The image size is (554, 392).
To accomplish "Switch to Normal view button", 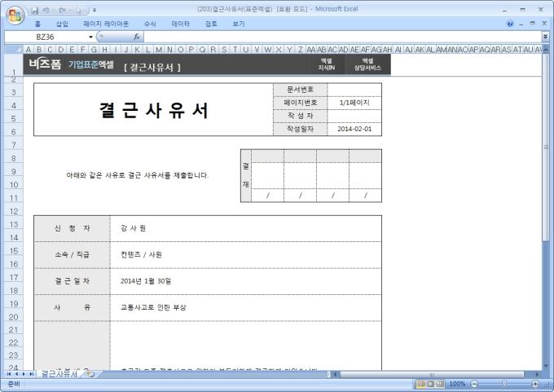I will [421, 384].
